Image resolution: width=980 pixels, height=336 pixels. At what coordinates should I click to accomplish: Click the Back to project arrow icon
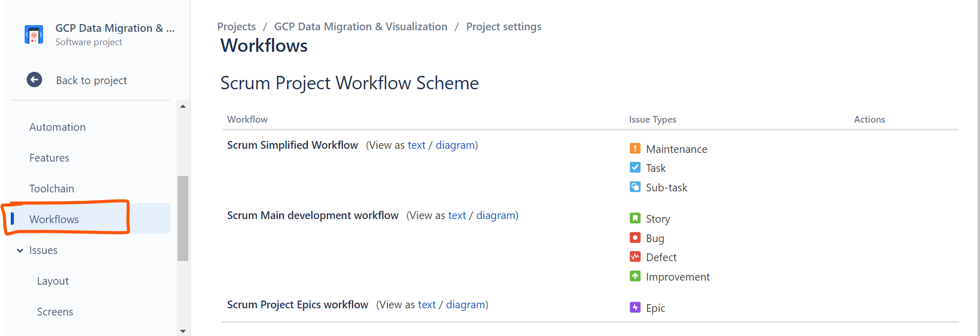click(x=34, y=80)
